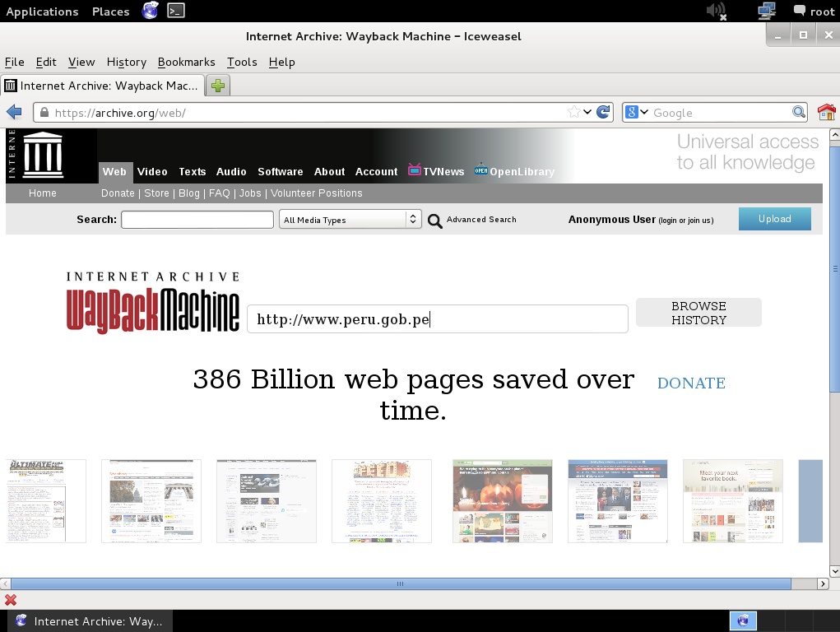The image size is (840, 632).
Task: Reload the page with the refresh icon
Action: pyautogui.click(x=604, y=113)
